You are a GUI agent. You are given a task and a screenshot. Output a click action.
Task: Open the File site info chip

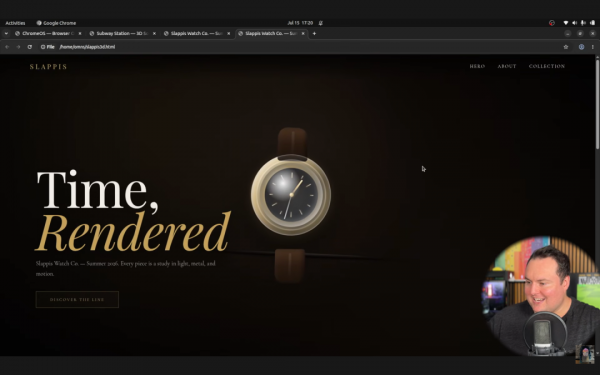(x=48, y=47)
